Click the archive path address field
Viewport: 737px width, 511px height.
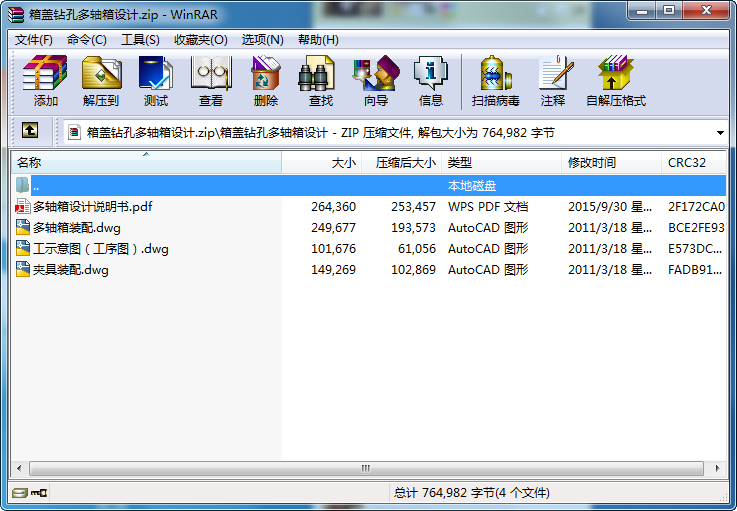click(x=394, y=133)
